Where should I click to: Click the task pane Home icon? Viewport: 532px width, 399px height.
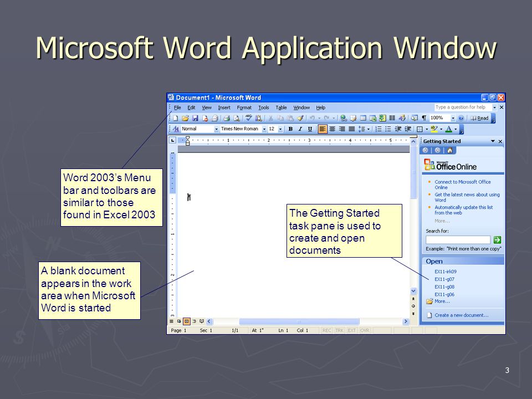coord(450,150)
